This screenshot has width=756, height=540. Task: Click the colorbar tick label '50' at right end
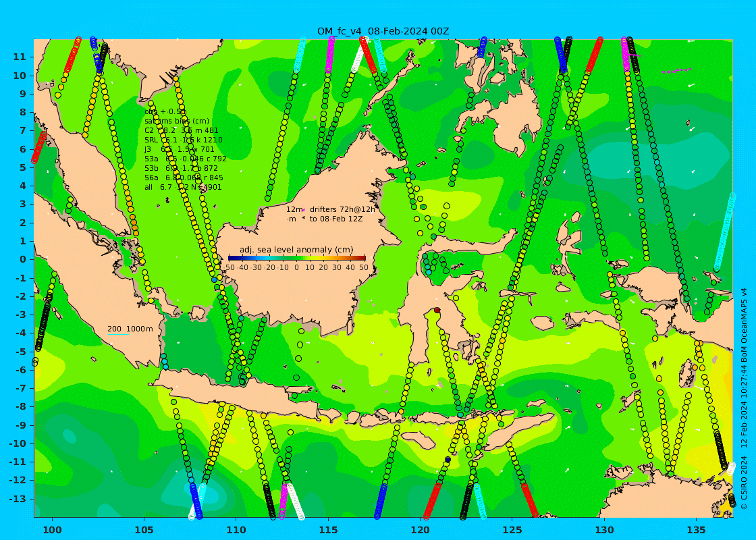pyautogui.click(x=364, y=267)
